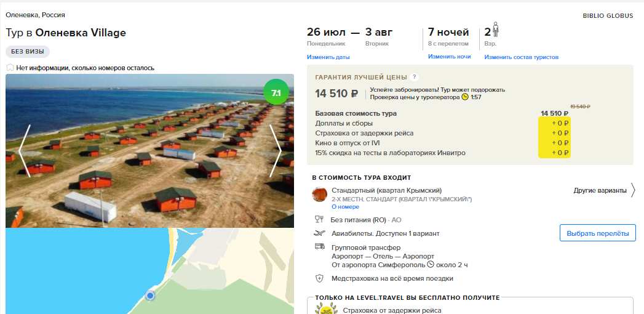Show the next hotel photo with right arrow

coord(276,151)
